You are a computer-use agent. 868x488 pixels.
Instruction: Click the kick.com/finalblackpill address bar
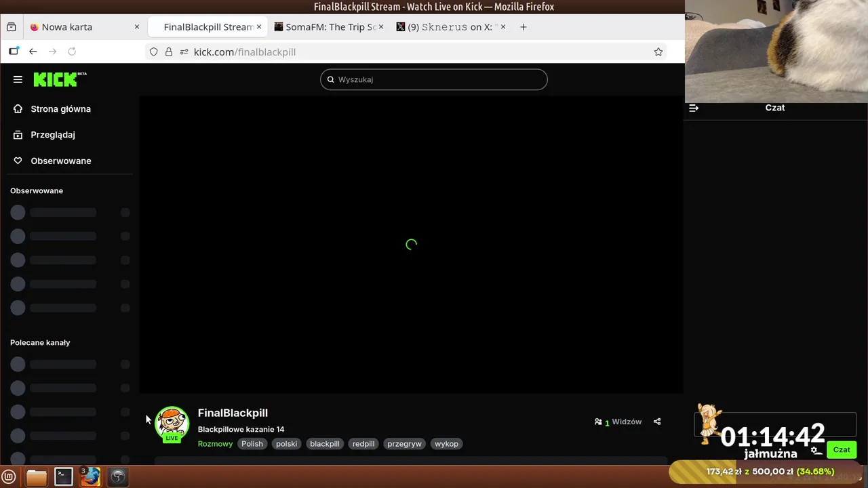pos(407,52)
